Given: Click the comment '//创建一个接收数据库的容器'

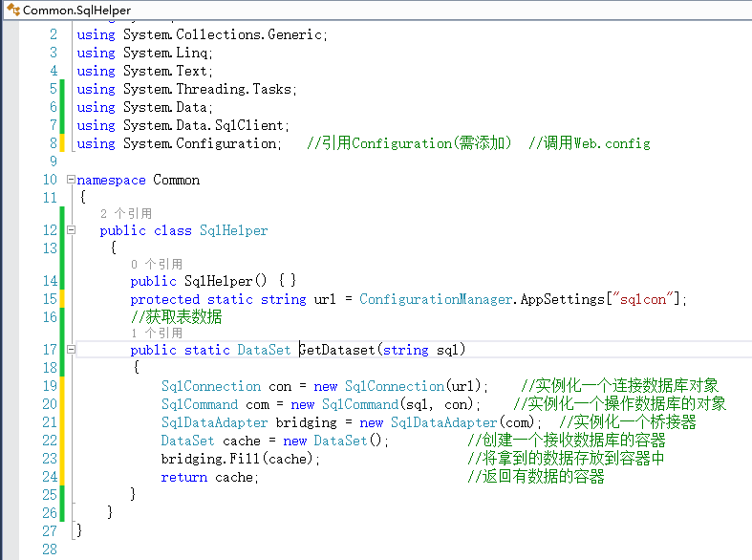Looking at the screenshot, I should click(x=567, y=441).
